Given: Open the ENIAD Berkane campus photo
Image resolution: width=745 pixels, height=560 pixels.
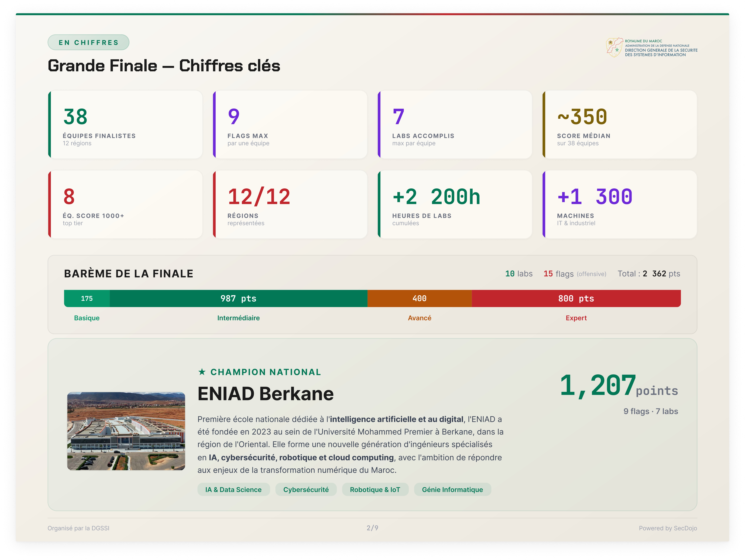Looking at the screenshot, I should point(126,431).
